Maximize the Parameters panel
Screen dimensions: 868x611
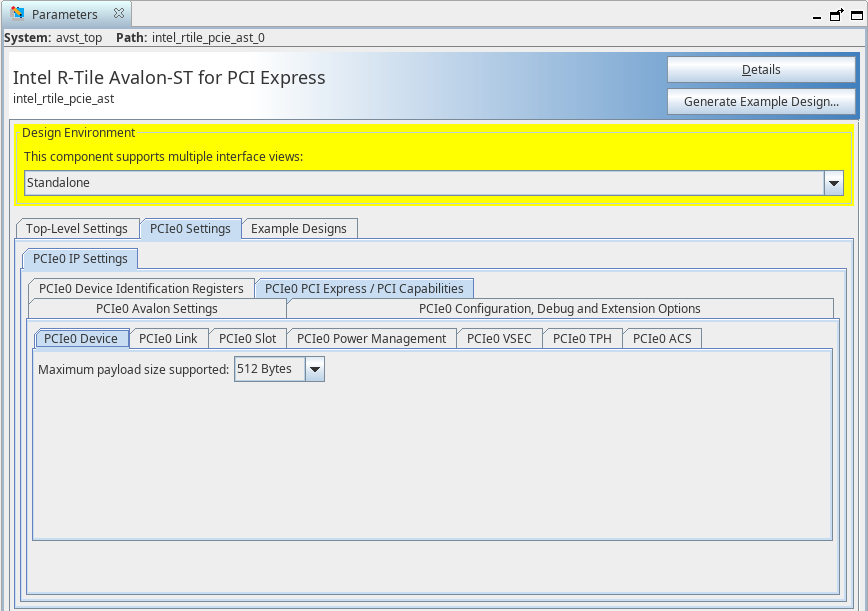856,15
